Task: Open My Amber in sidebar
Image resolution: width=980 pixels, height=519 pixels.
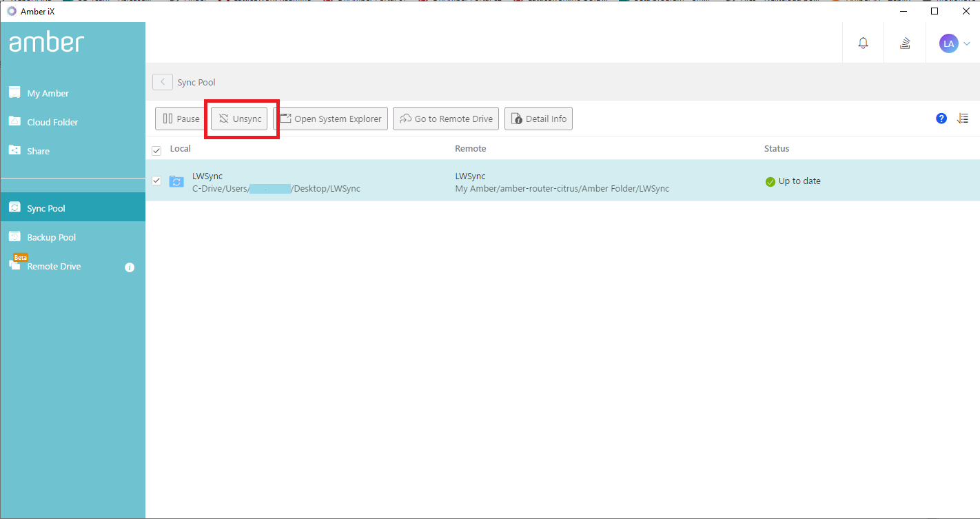Action: tap(72, 93)
